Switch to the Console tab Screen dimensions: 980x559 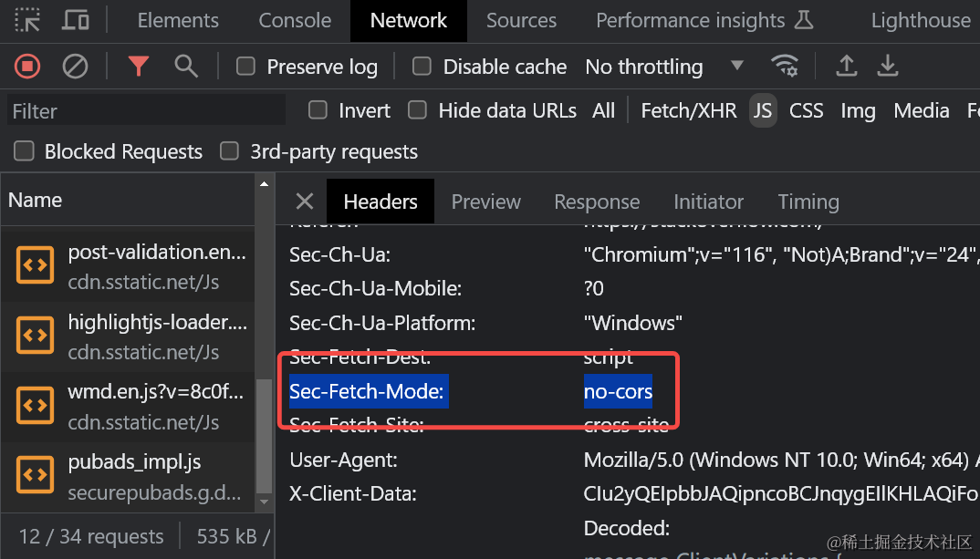295,20
